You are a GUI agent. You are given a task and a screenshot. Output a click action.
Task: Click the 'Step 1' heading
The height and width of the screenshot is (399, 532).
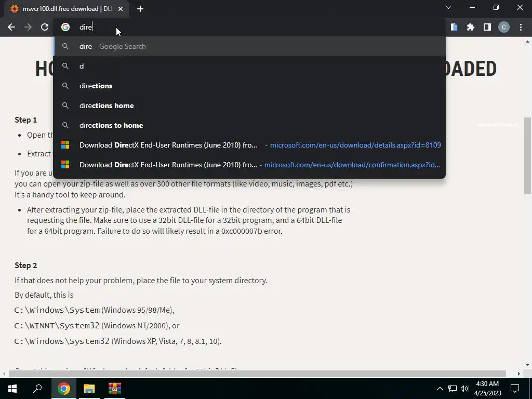[x=25, y=120]
